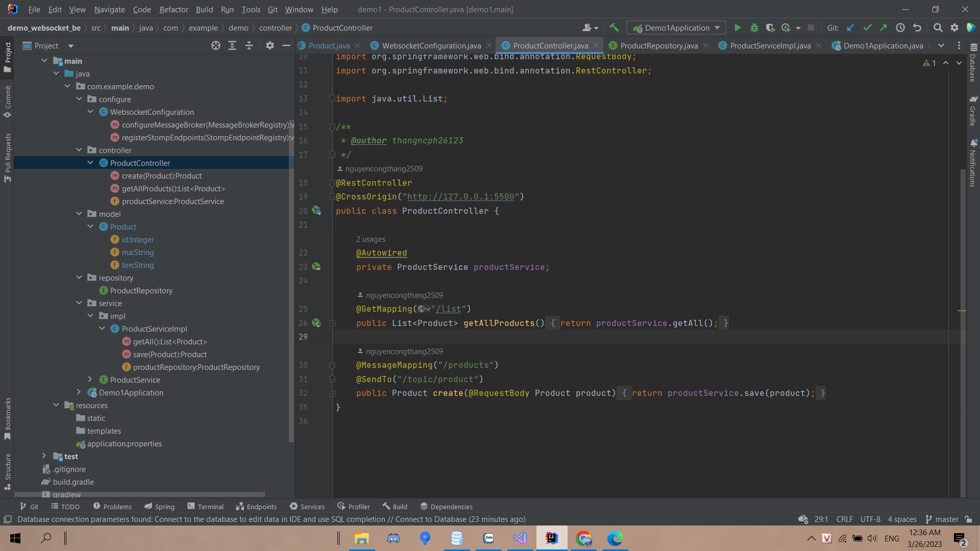Open the Problems tool window
The width and height of the screenshot is (980, 551).
point(112,507)
